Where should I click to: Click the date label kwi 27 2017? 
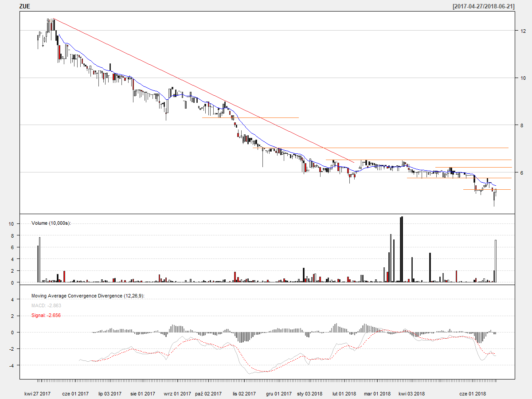[x=38, y=394]
